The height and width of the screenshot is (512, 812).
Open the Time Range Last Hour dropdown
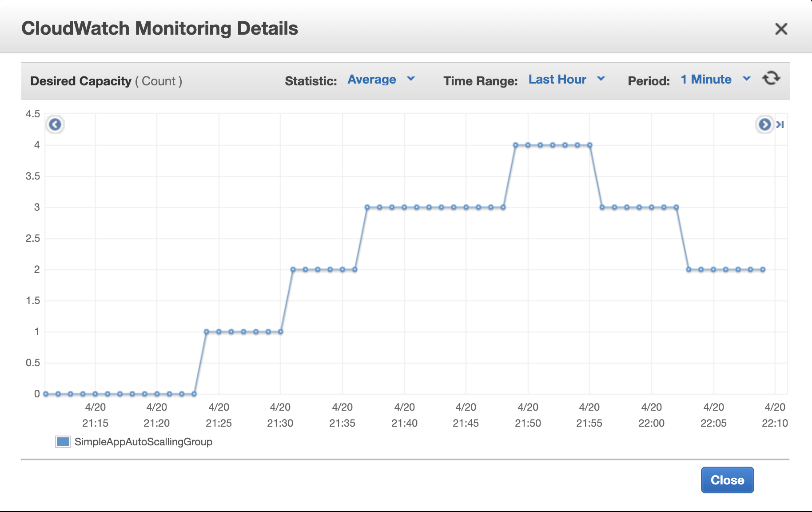tap(567, 80)
